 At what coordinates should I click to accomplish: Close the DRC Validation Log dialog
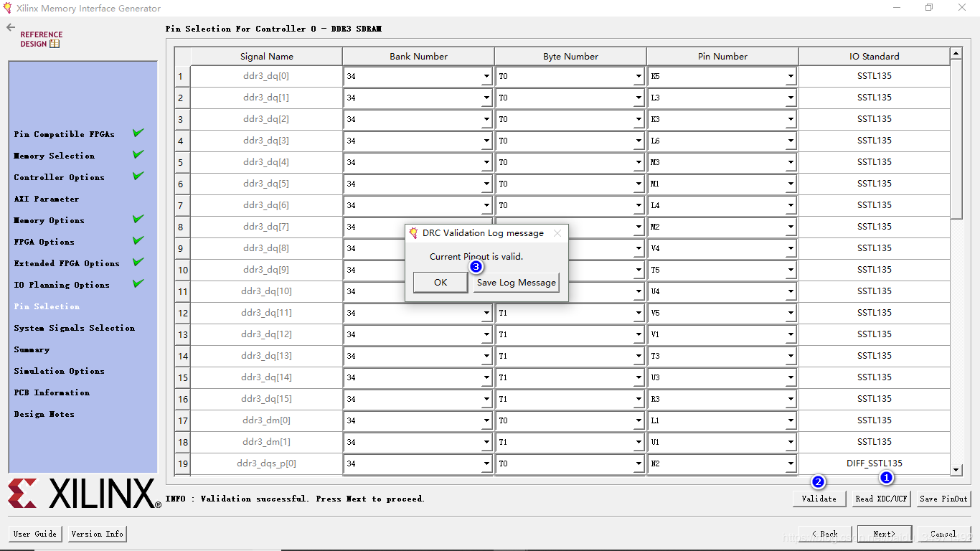pos(557,233)
